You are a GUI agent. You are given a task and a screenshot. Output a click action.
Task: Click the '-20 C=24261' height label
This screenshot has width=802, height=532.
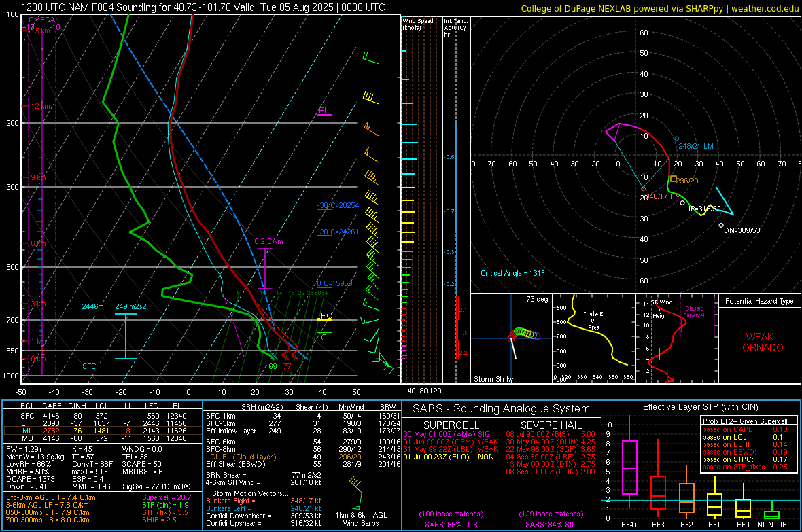click(338, 232)
